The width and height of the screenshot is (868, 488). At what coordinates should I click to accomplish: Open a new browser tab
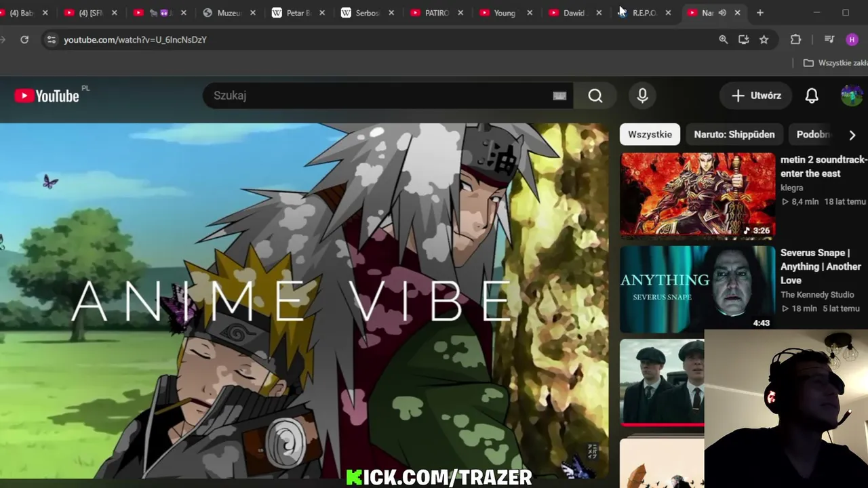click(x=760, y=13)
